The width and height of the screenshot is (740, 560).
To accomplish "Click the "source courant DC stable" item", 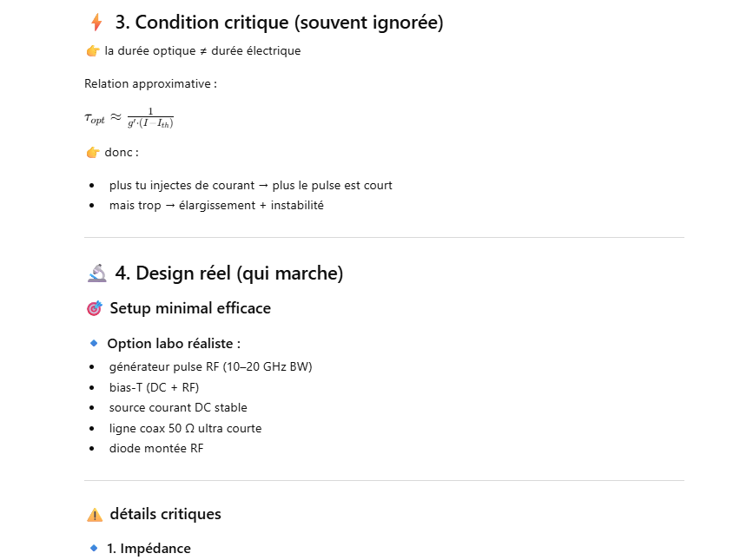I will click(x=178, y=407).
